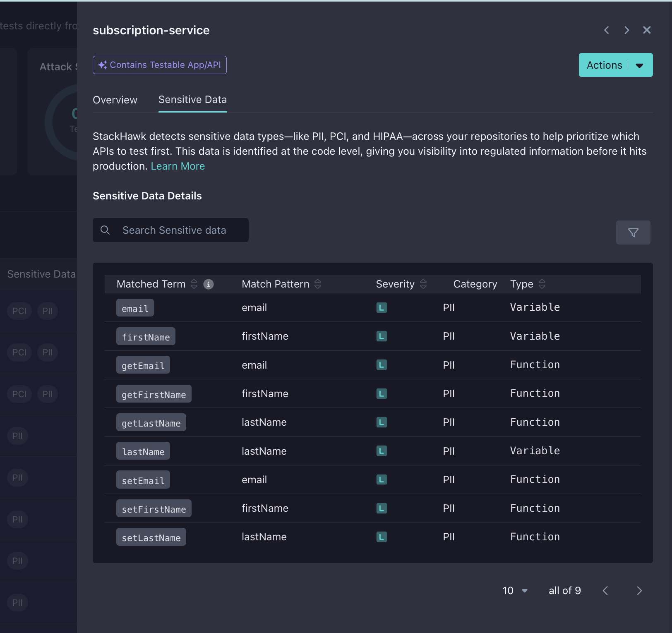Click the setEmail matched term chip

tap(143, 480)
